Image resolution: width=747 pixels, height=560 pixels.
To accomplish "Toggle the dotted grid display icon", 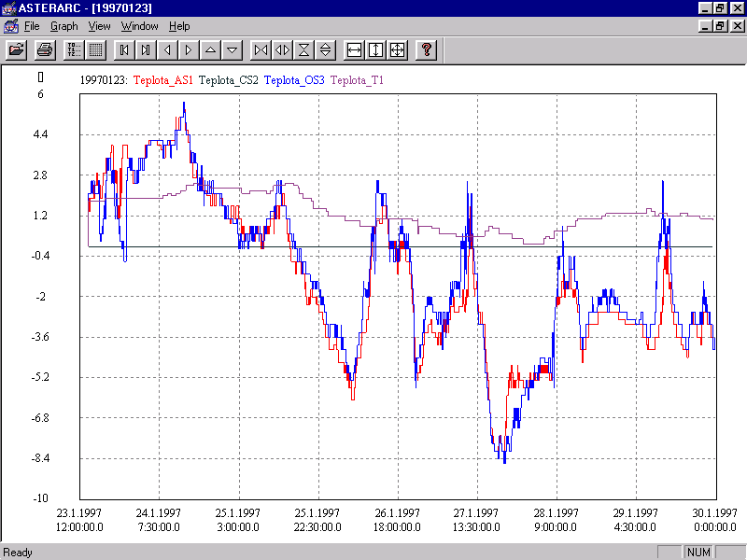I will (95, 49).
